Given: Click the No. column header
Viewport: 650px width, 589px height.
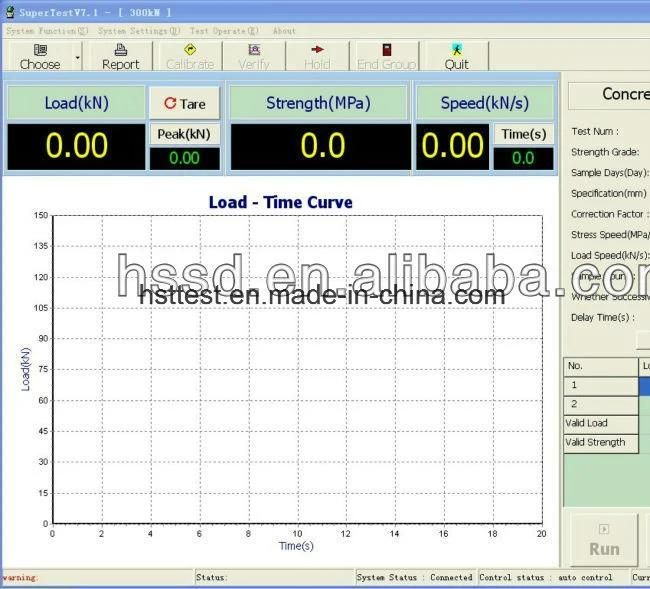Looking at the screenshot, I should 601,366.
